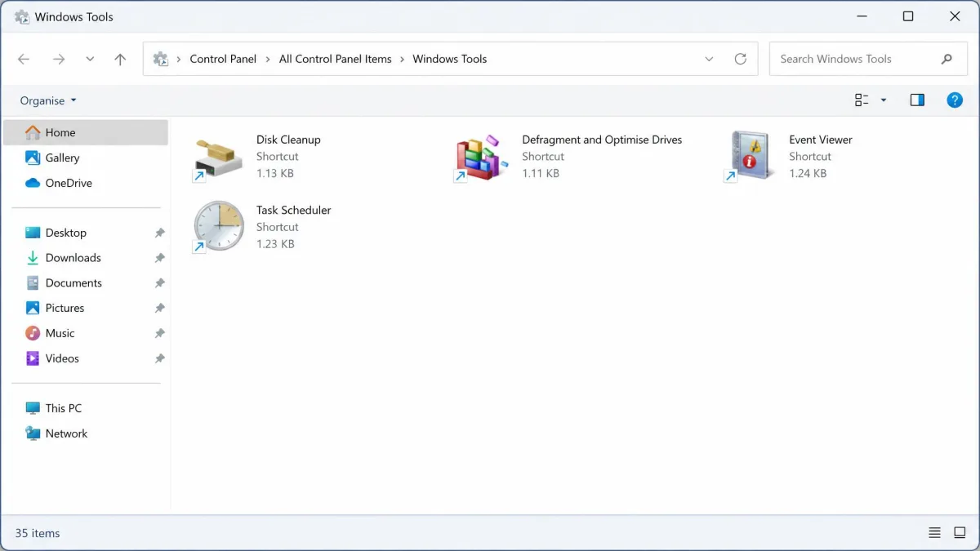Open the Disk Cleanup shortcut icon
Screen dimensions: 980x551
point(218,157)
